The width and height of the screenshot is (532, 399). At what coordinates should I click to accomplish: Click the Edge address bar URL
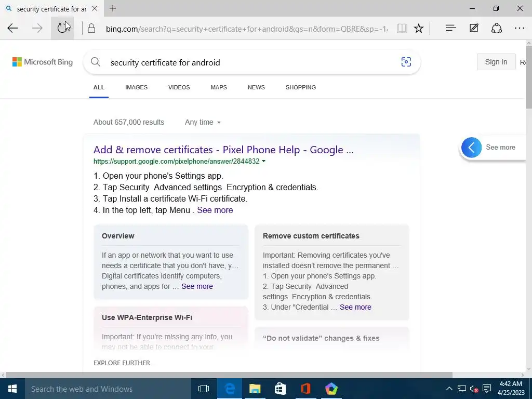246,29
